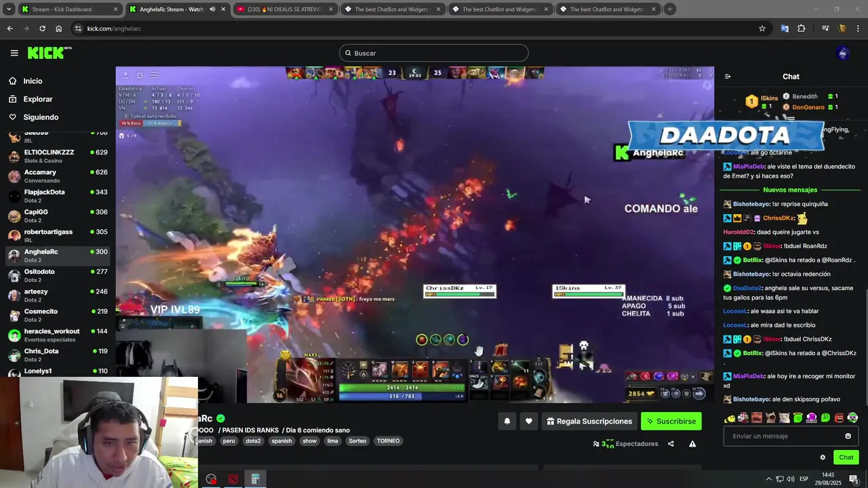This screenshot has width=868, height=488.
Task: Click the first yellow emote in quick emote row
Action: click(x=730, y=418)
